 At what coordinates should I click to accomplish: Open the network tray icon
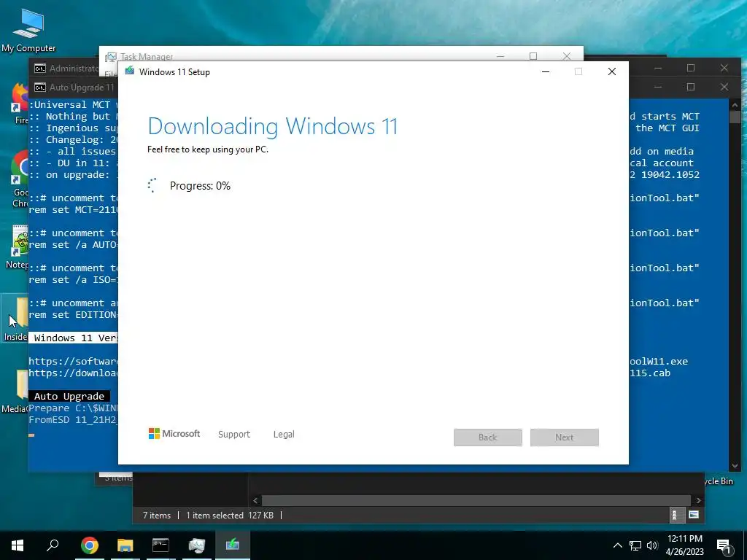(x=635, y=545)
